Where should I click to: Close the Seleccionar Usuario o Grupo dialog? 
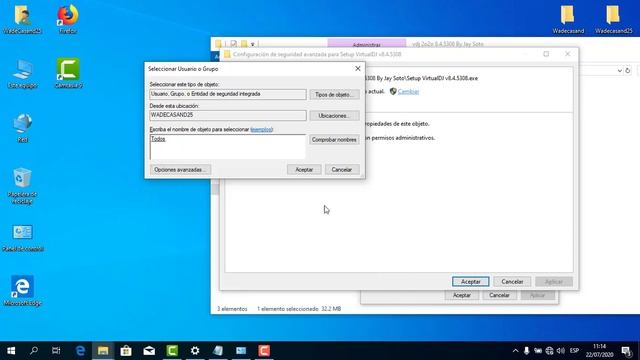click(x=358, y=69)
